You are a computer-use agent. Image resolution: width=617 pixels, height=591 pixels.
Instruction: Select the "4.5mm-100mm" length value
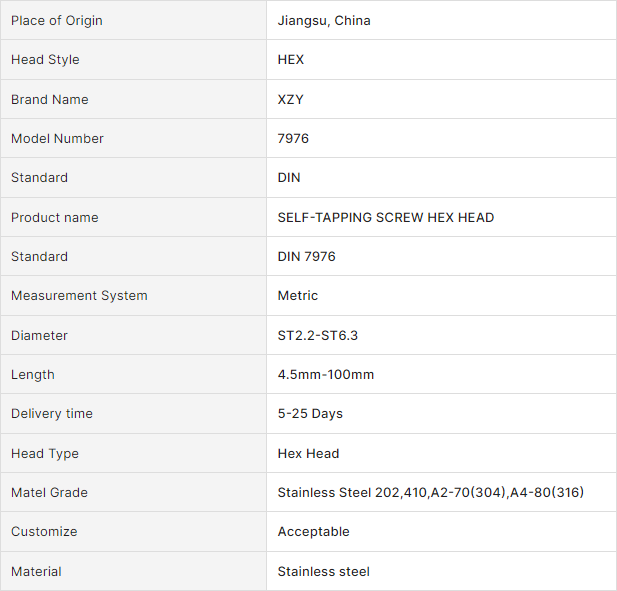326,375
